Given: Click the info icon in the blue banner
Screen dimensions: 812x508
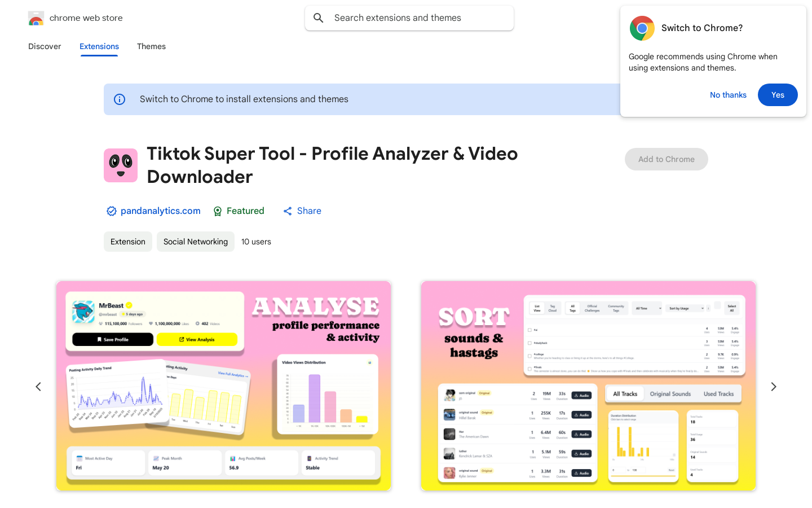Looking at the screenshot, I should tap(120, 99).
